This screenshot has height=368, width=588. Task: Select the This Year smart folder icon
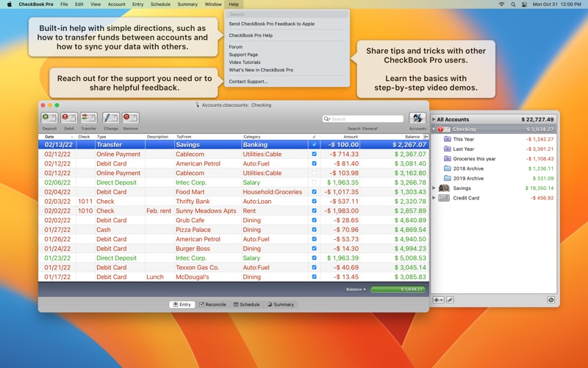tap(448, 139)
